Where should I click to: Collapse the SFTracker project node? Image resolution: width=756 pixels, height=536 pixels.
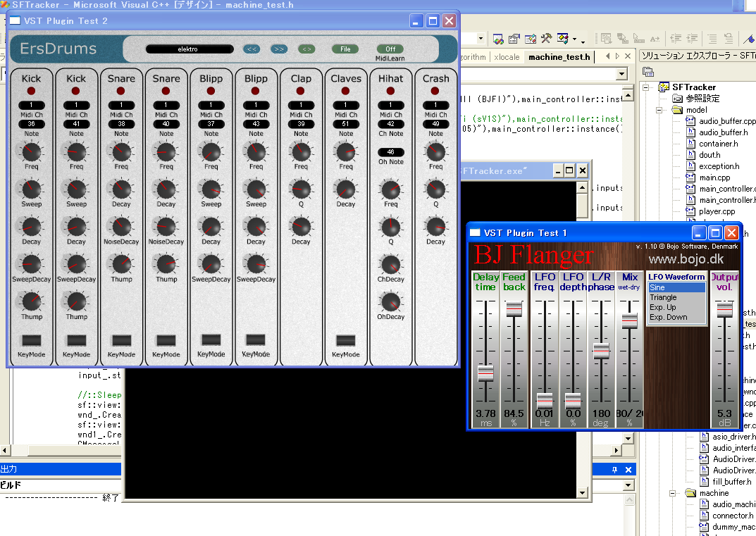[645, 87]
